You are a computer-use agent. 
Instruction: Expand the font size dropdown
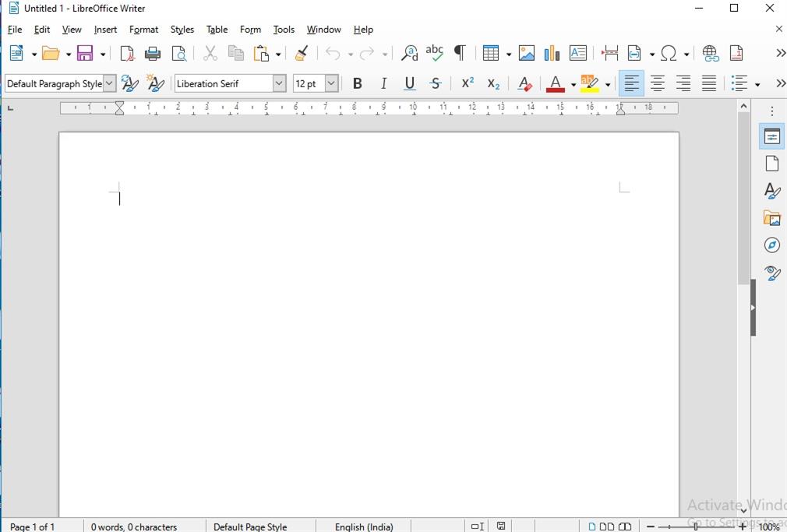(332, 83)
